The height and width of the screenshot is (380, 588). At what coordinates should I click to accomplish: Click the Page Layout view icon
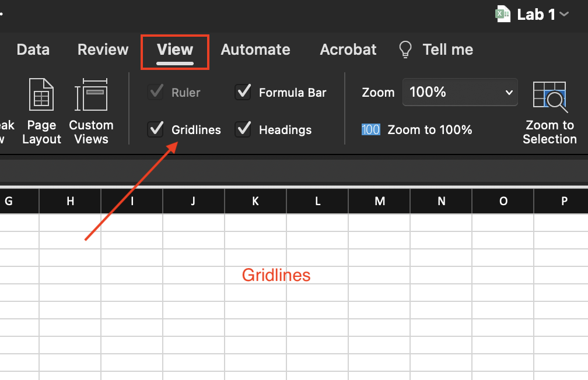41,96
